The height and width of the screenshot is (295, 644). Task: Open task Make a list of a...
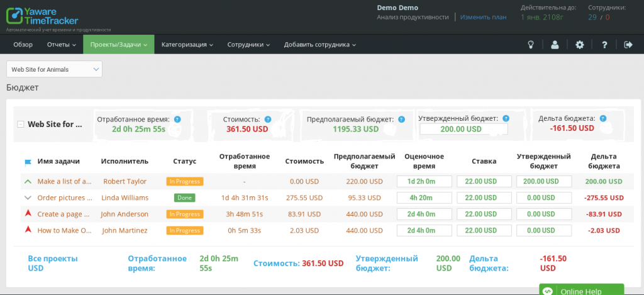tap(65, 181)
